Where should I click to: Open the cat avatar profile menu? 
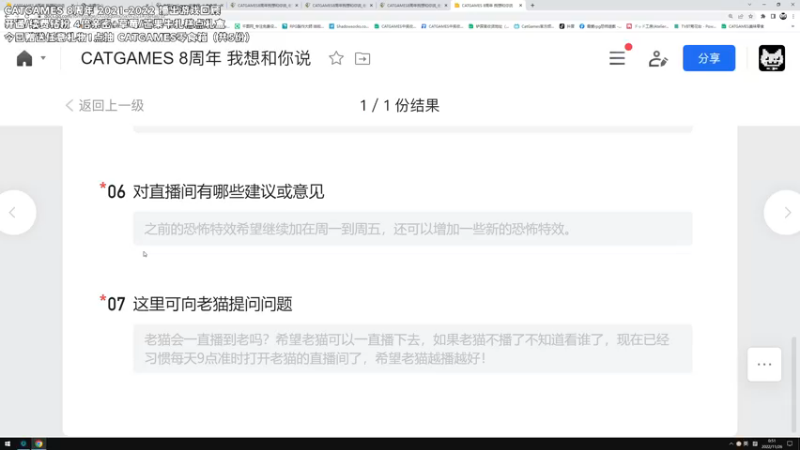coord(771,58)
